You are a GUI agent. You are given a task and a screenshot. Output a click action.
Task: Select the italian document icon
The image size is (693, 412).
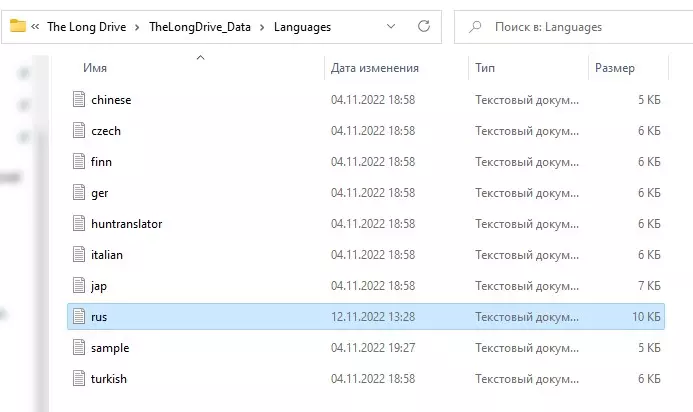(x=80, y=255)
